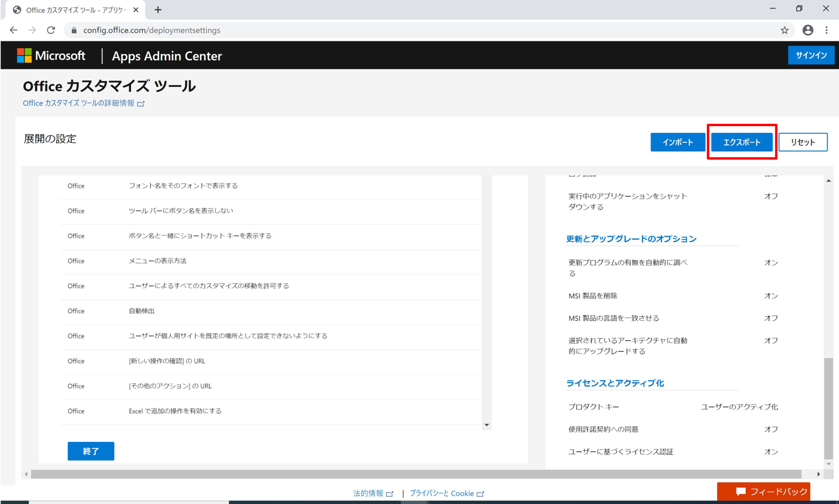Viewport: 839px width, 504px height.
Task: Click the サインイン button
Action: pos(811,55)
